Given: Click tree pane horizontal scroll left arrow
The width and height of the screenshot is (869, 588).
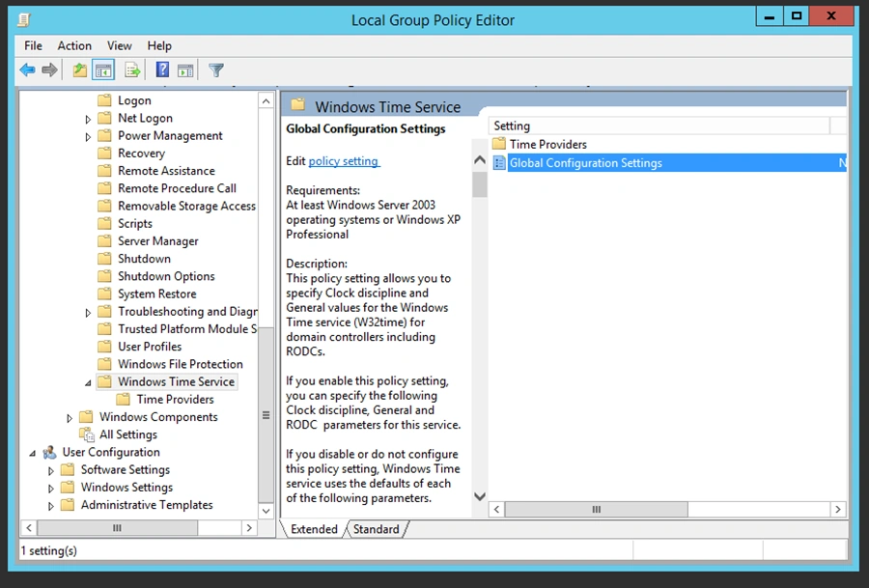Looking at the screenshot, I should click(28, 528).
